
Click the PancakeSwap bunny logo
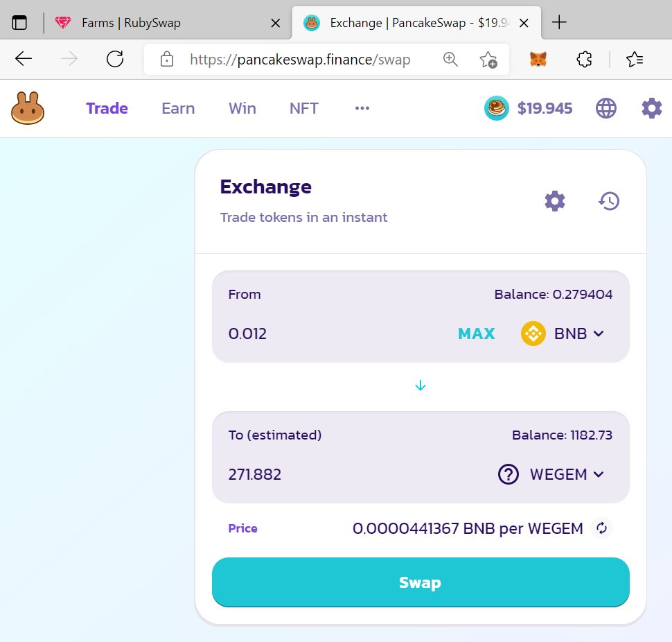pos(28,108)
